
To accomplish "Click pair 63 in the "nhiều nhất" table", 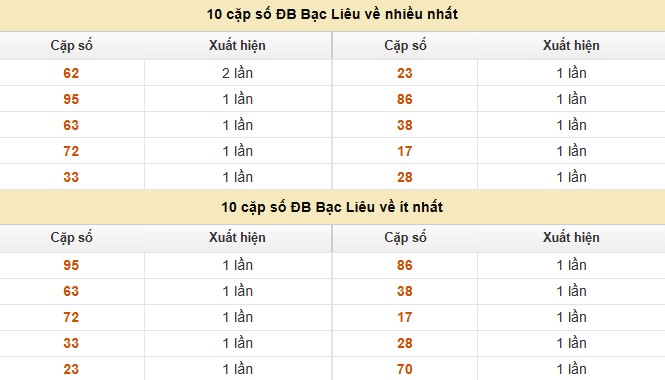I will (x=71, y=125).
